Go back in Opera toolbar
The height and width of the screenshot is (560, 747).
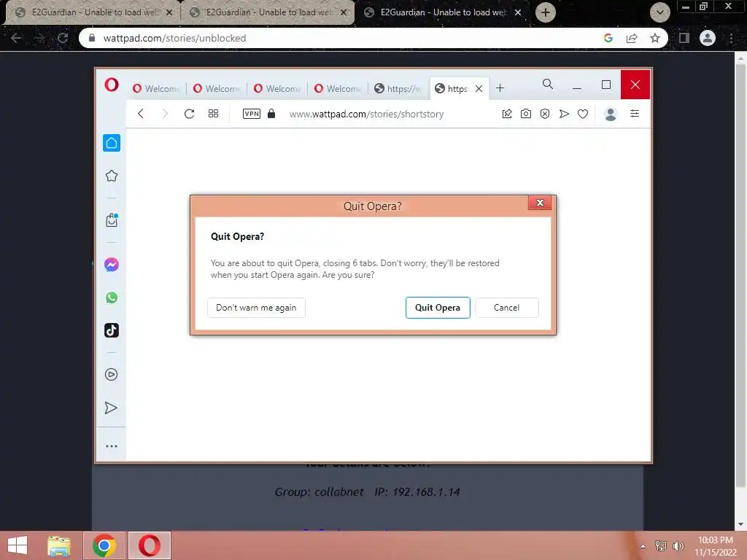(141, 113)
